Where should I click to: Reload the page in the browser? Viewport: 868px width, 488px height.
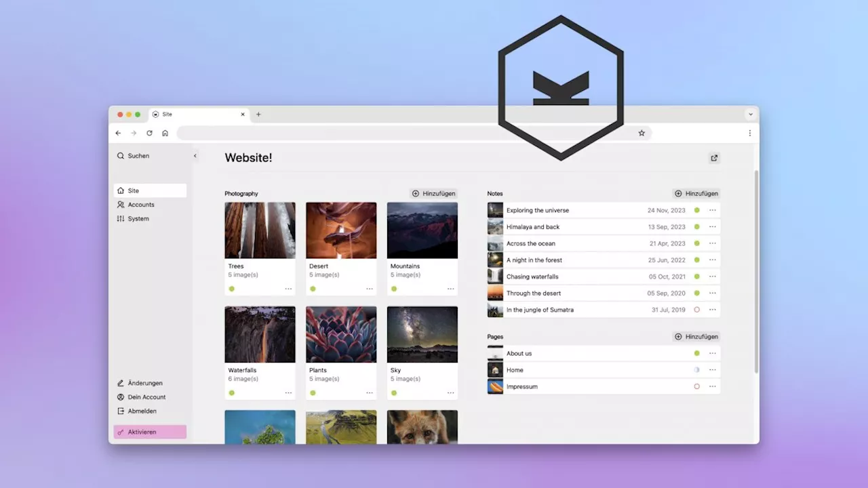pyautogui.click(x=149, y=133)
